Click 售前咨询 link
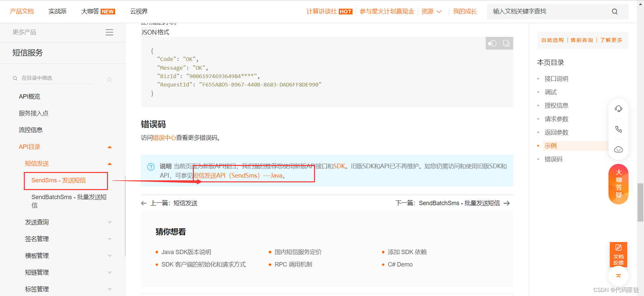The image size is (644, 296). click(x=582, y=40)
